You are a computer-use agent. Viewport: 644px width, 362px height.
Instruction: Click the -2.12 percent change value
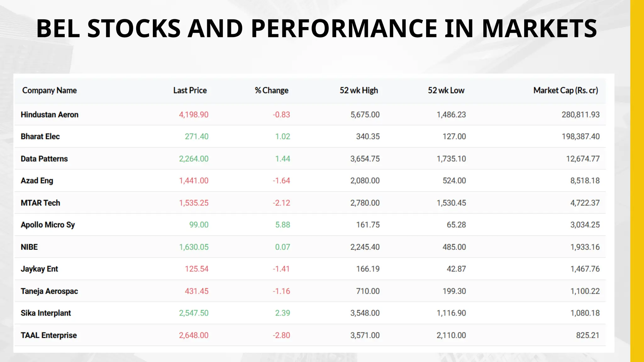281,203
